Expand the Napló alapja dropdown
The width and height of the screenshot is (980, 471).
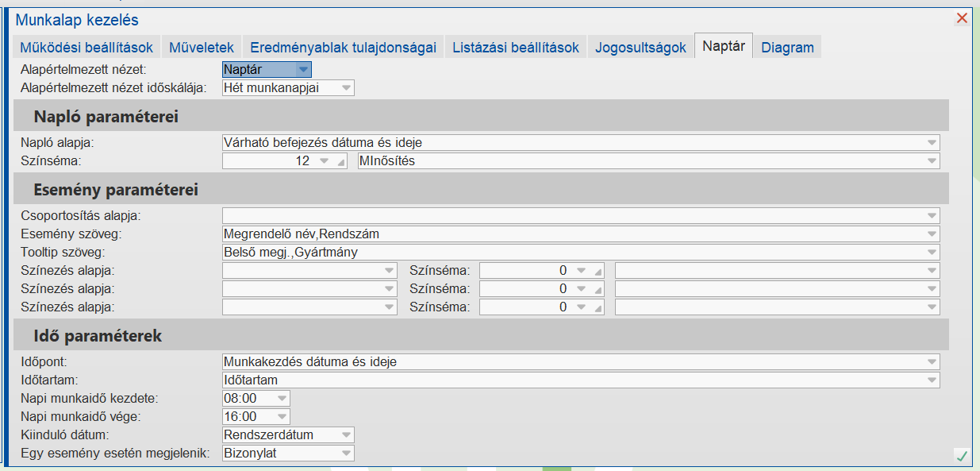pyautogui.click(x=931, y=143)
